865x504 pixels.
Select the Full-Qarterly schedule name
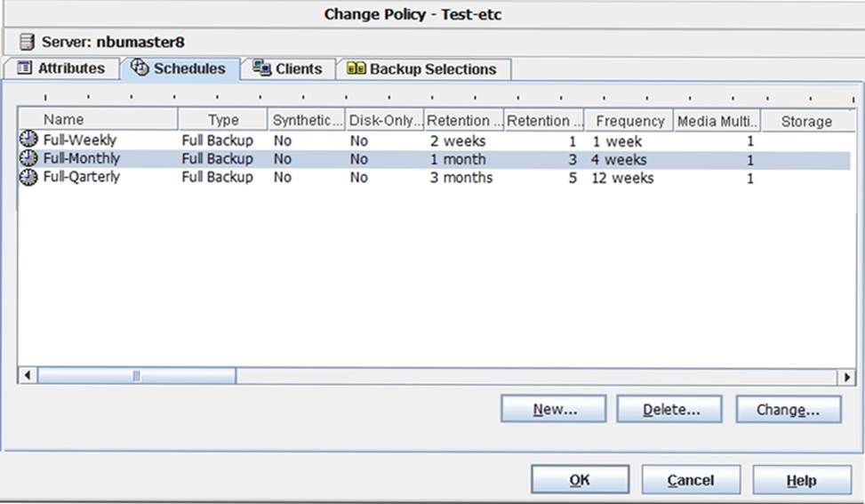click(82, 177)
